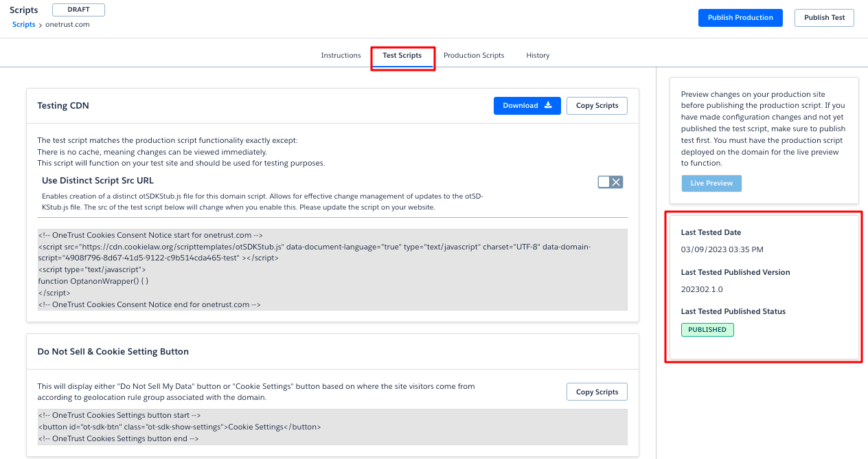Click the Last Tested Date value
This screenshot has width=868, height=459.
[x=722, y=249]
